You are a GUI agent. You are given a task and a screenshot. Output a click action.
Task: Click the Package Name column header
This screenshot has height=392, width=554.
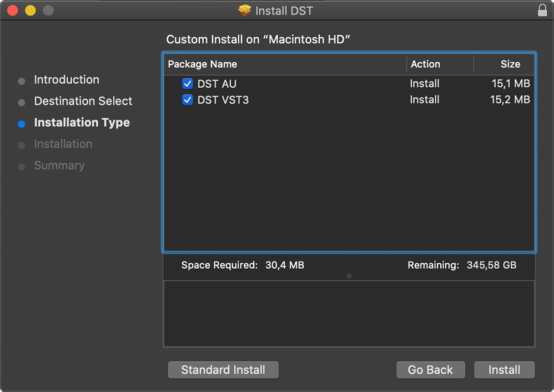203,64
